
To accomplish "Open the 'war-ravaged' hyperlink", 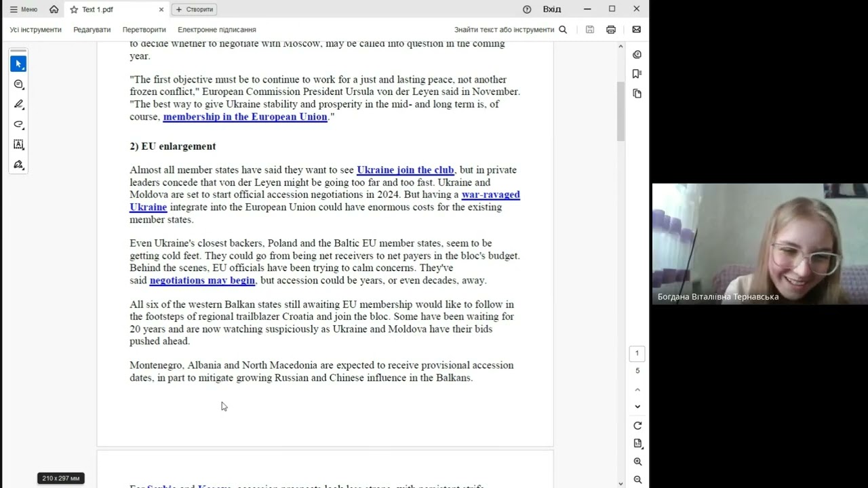I will coord(491,195).
